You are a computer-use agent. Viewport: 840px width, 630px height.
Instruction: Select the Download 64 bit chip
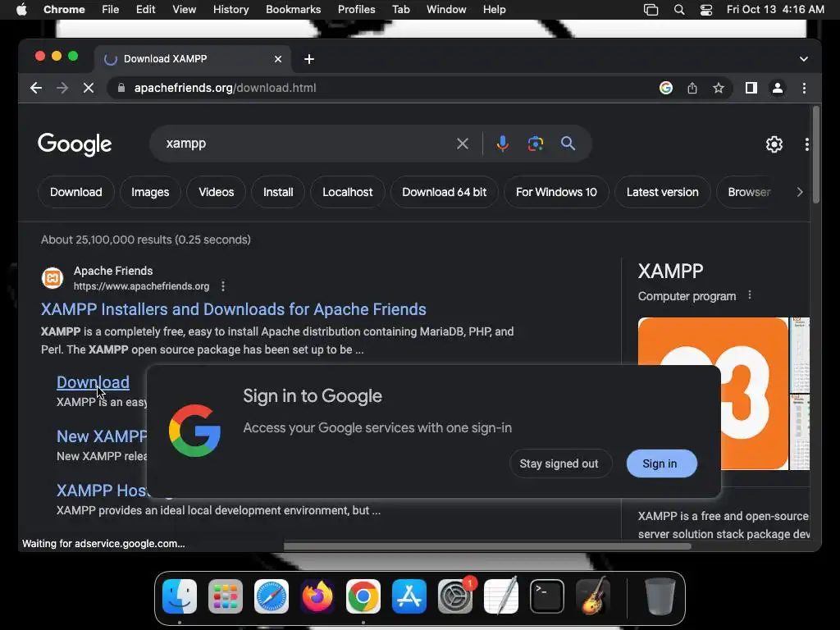pyautogui.click(x=444, y=192)
